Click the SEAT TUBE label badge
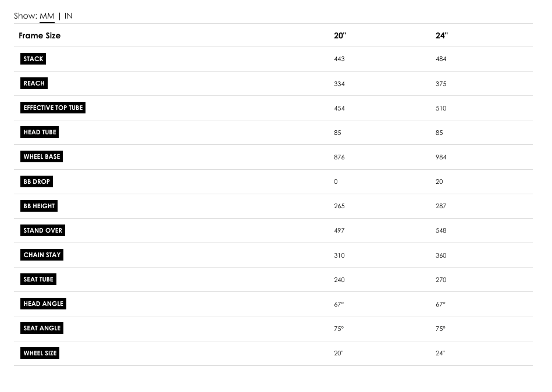This screenshot has height=392, width=552. pos(38,279)
